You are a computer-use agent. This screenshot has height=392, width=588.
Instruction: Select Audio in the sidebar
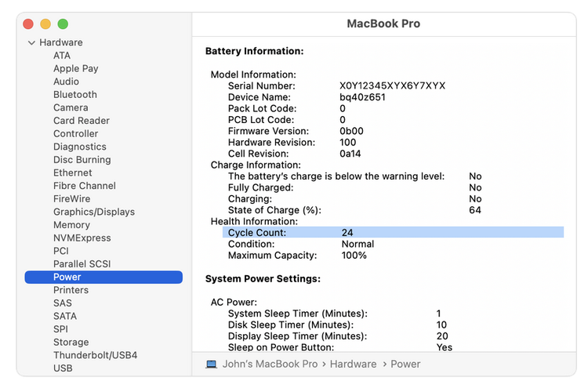coord(66,82)
